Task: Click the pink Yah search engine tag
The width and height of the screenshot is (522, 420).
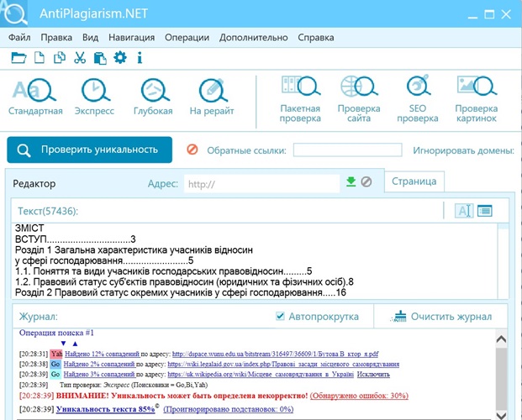Action: click(56, 354)
